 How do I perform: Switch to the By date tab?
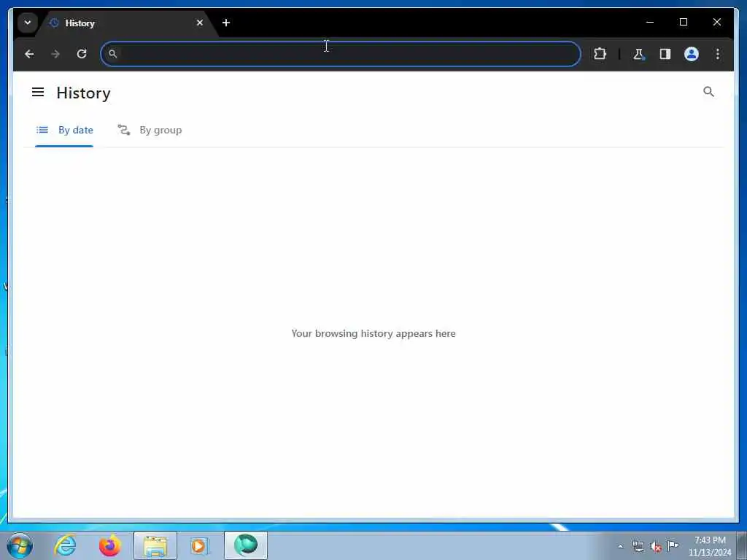pos(64,130)
